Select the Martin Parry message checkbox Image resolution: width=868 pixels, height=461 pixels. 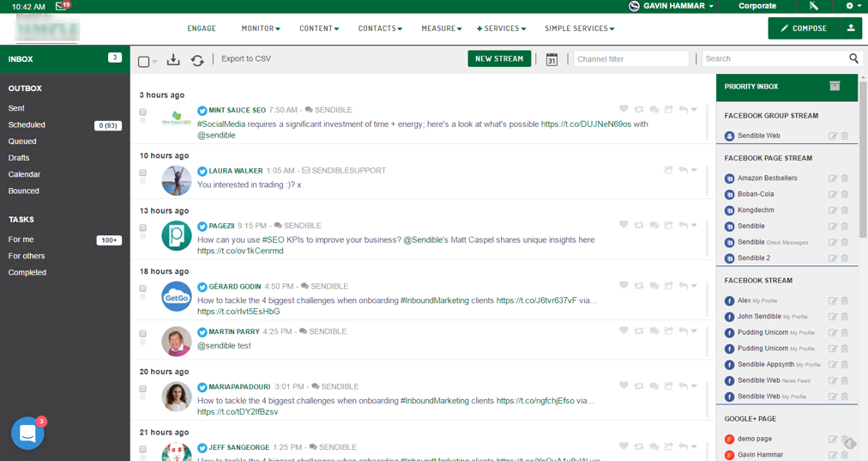point(143,334)
